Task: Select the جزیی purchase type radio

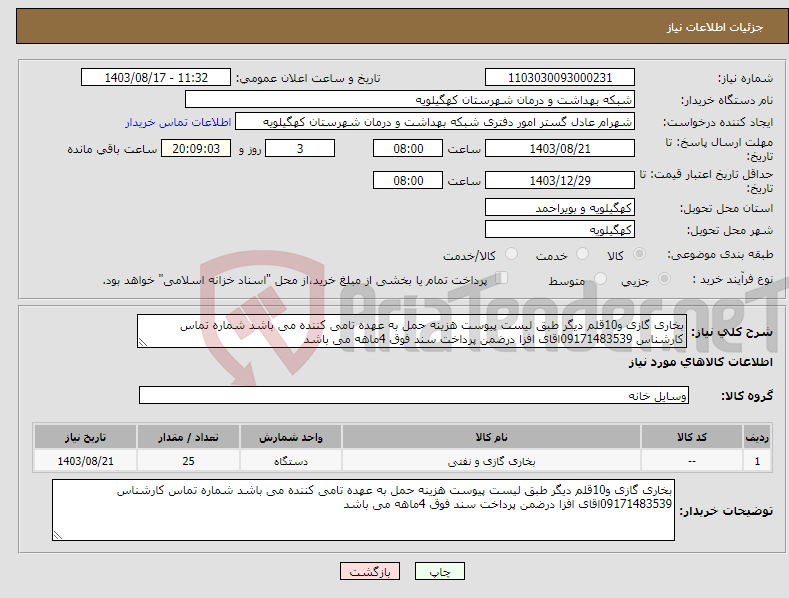Action: [x=664, y=278]
